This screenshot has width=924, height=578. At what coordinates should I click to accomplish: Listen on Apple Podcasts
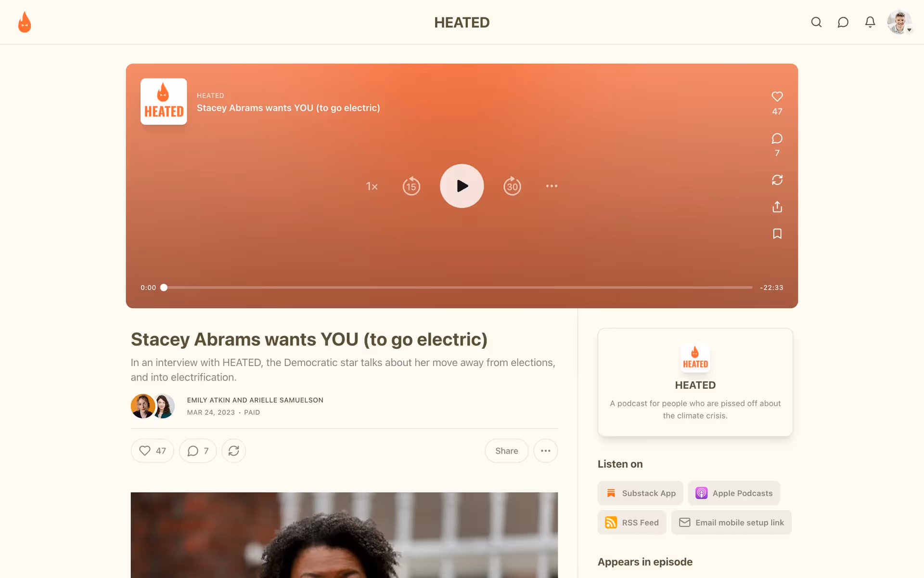[x=733, y=493]
